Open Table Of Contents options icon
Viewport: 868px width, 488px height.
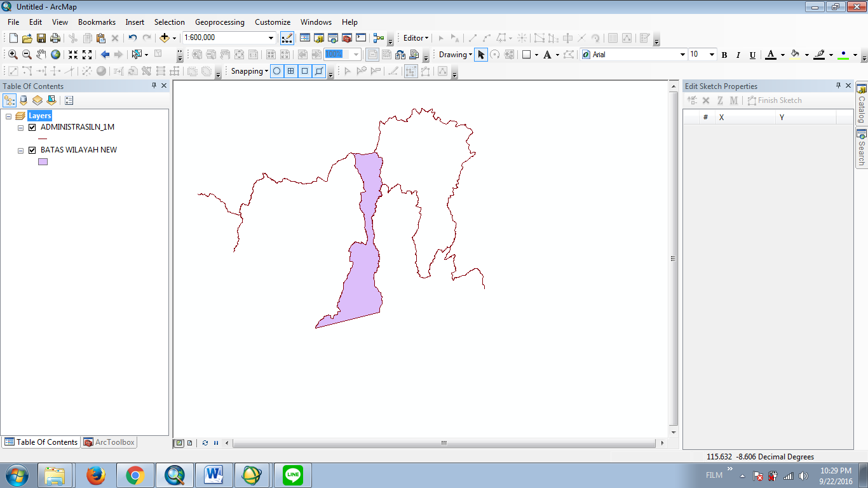pyautogui.click(x=69, y=100)
